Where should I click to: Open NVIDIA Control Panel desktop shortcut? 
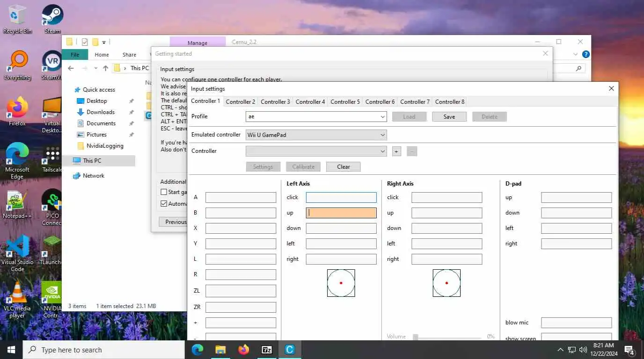pos(51,300)
